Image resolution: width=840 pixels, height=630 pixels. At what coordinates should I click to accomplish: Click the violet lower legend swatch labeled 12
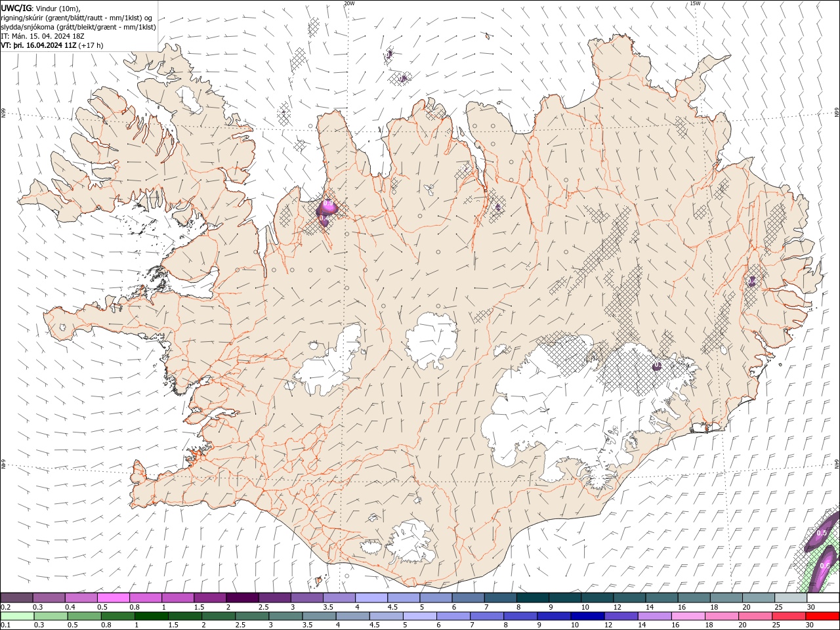coord(620,616)
